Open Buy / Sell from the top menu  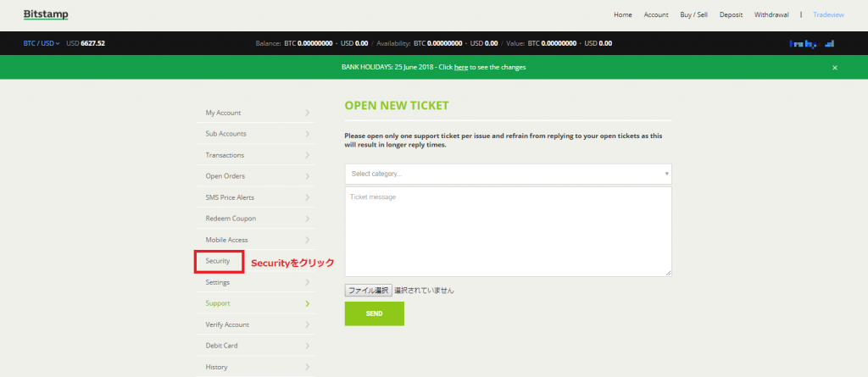[696, 15]
